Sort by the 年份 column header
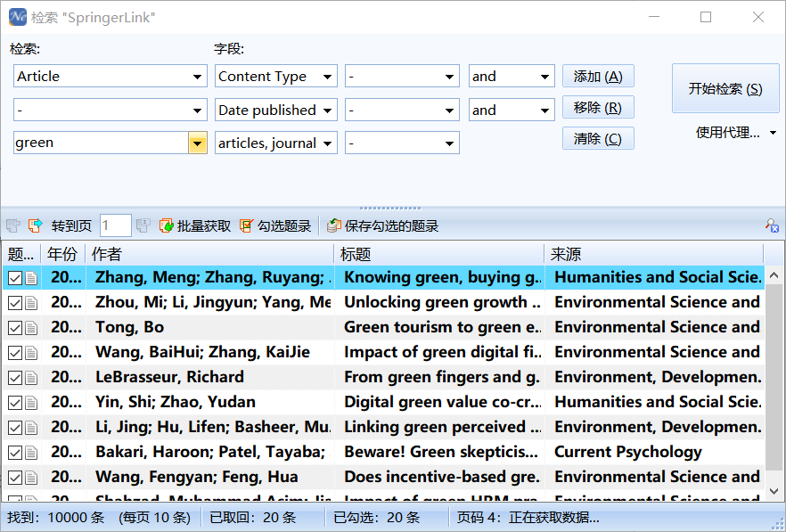 point(63,254)
